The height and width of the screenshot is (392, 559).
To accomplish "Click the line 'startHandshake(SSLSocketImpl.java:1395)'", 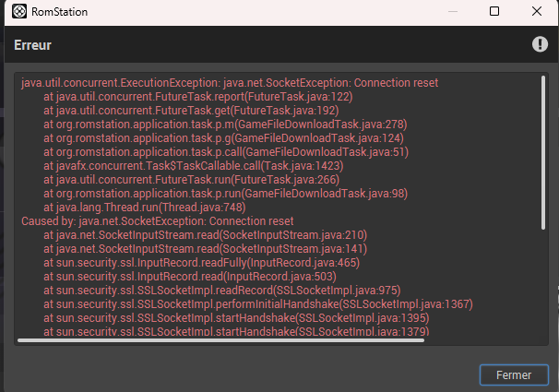I will (236, 318).
